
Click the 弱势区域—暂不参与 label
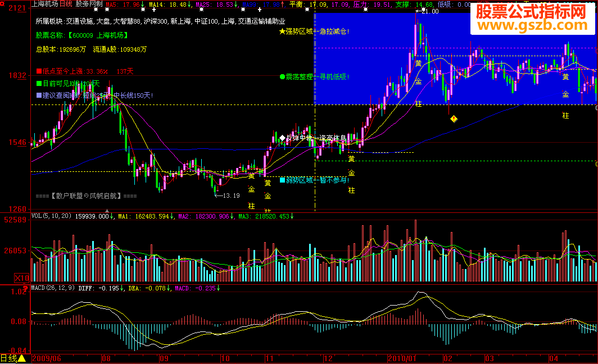314,180
